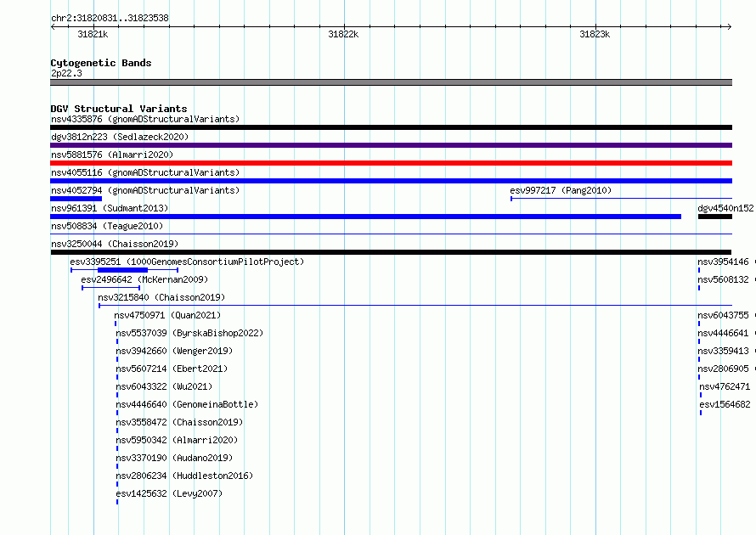Click the red nsv5881576 variant bar
The height and width of the screenshot is (535, 756).
(391, 163)
